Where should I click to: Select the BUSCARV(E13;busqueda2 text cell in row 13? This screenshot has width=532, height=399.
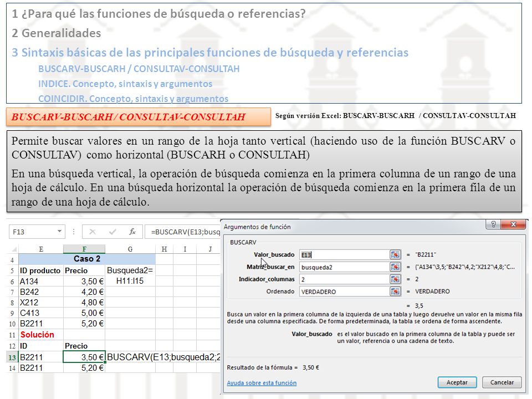click(164, 357)
